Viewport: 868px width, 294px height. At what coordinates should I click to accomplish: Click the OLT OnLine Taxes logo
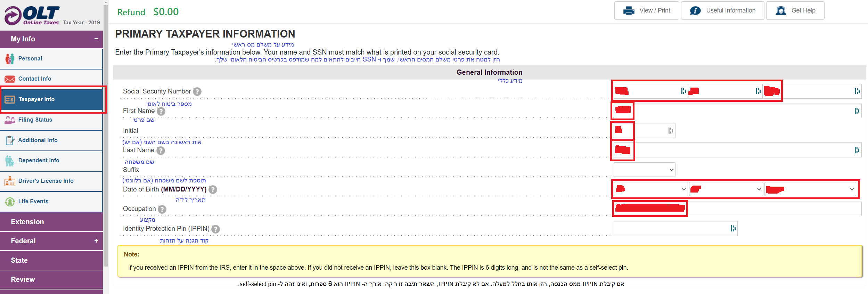coord(32,16)
